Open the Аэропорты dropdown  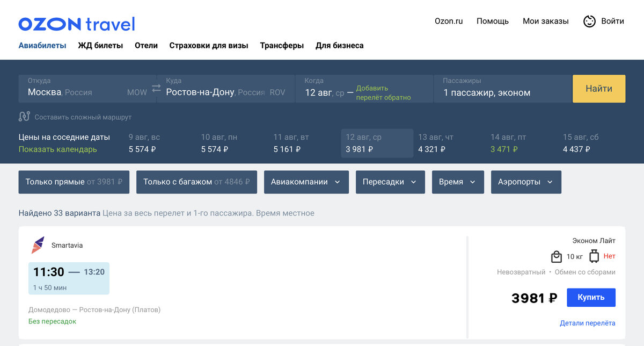[526, 182]
